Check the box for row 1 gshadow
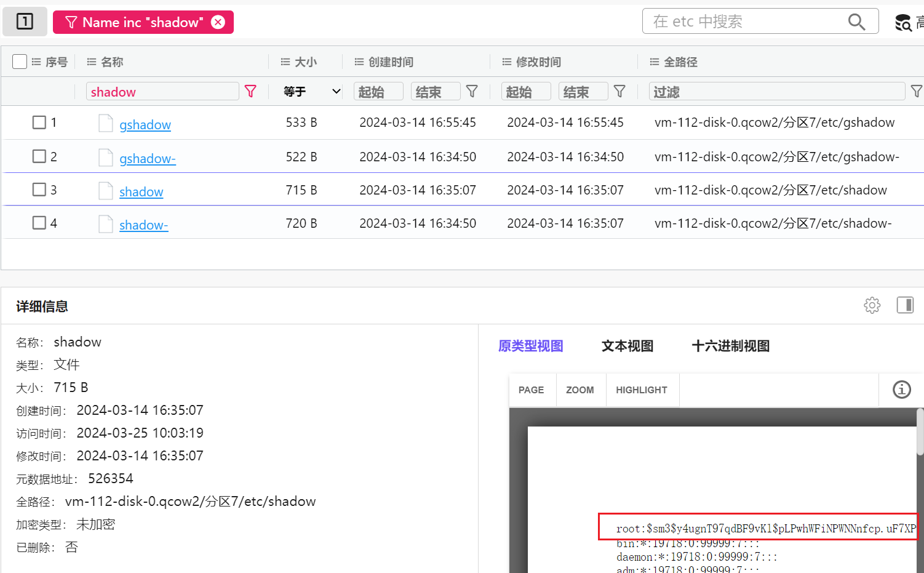This screenshot has width=924, height=573. 39,122
